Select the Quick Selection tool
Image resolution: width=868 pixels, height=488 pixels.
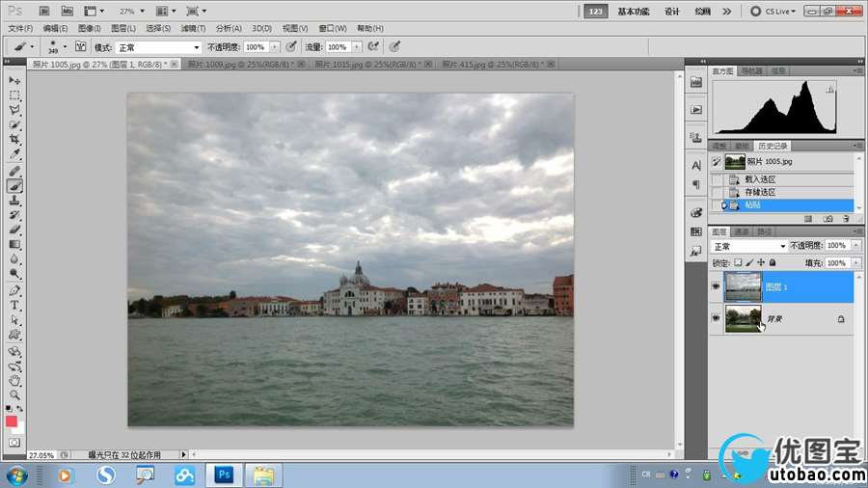click(x=14, y=125)
